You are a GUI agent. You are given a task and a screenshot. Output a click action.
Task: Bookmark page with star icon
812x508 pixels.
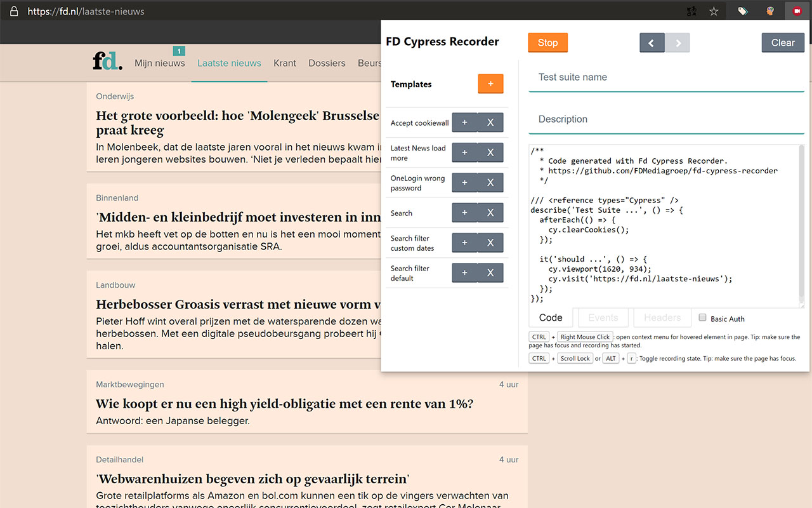tap(714, 11)
